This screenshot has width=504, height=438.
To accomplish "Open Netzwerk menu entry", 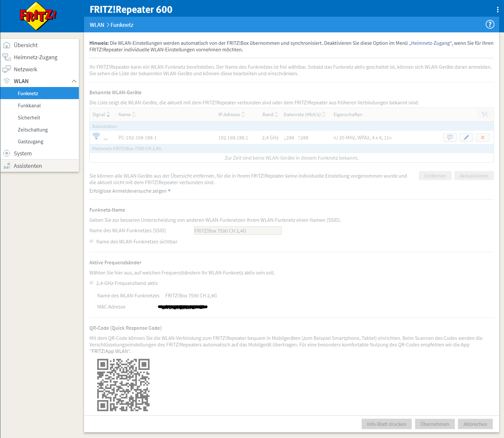I will [40, 69].
